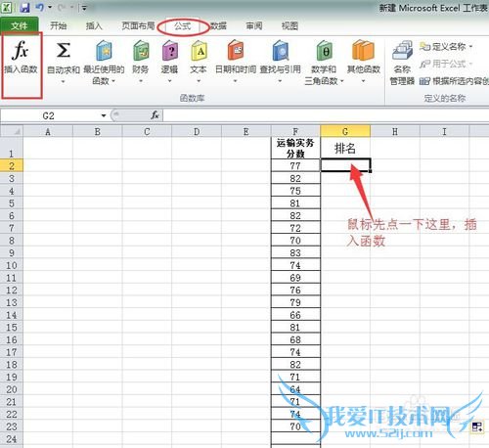This screenshot has height=448, width=489.
Task: Click the auto fill options icon near G23
Action: click(x=477, y=427)
